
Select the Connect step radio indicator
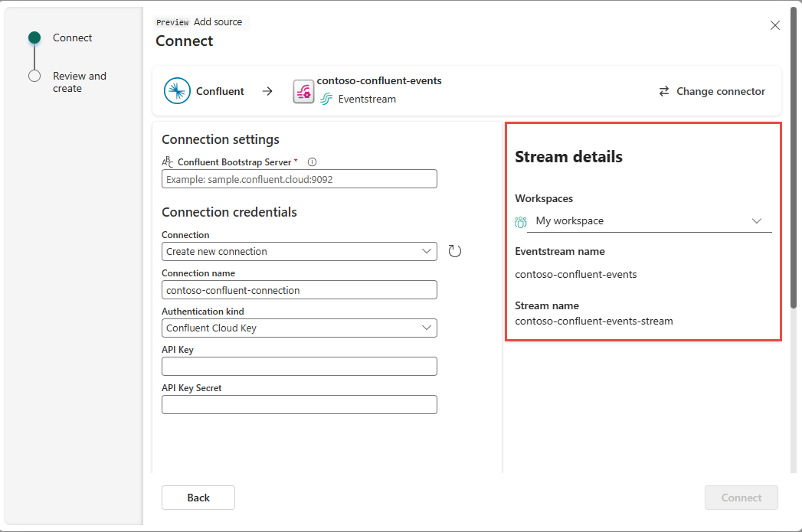34,37
